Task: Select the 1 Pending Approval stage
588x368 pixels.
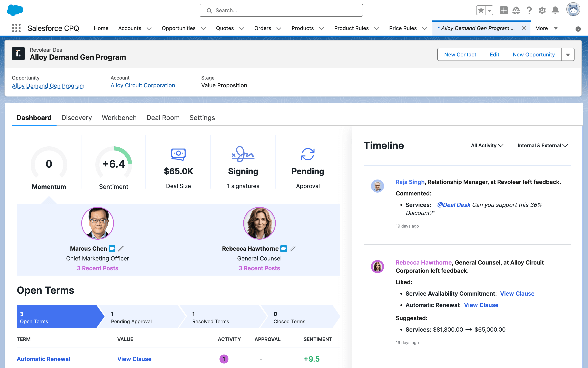Action: 142,316
